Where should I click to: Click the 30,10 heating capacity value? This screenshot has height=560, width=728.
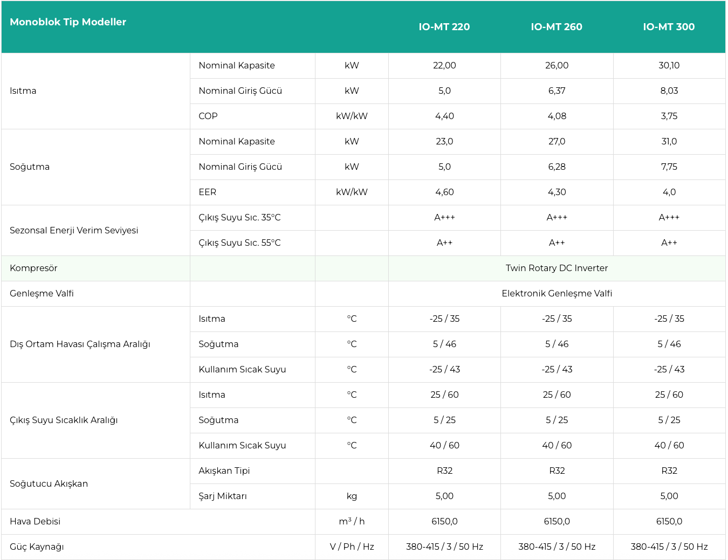[669, 66]
